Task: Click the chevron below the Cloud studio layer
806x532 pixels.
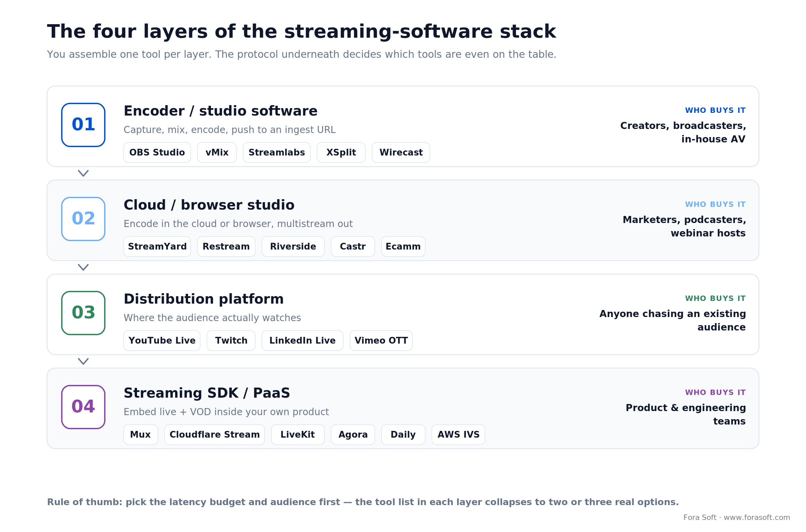Action: [x=83, y=267]
